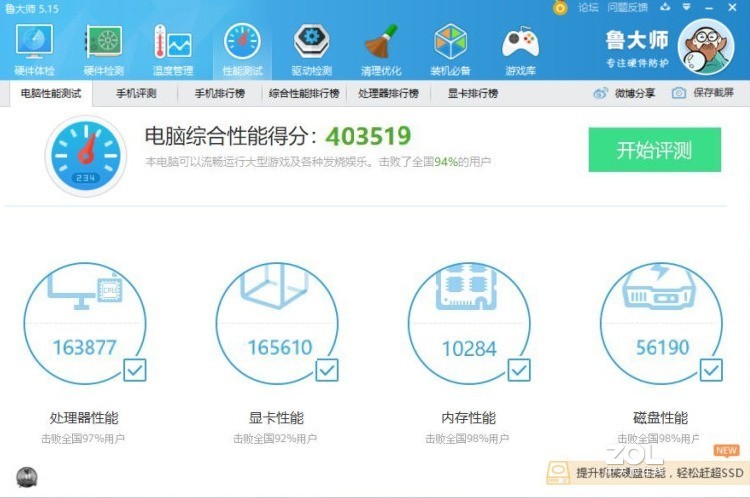Uncheck the 内存性能 checkbox

pyautogui.click(x=519, y=370)
